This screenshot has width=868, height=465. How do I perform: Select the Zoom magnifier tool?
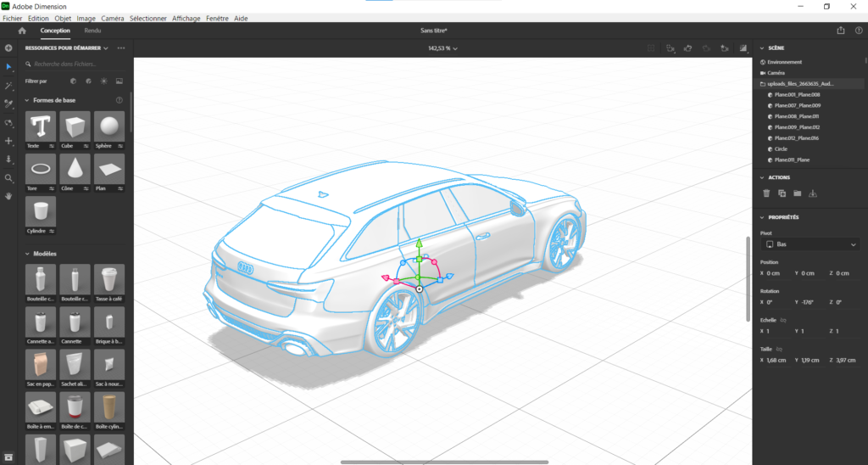8,178
